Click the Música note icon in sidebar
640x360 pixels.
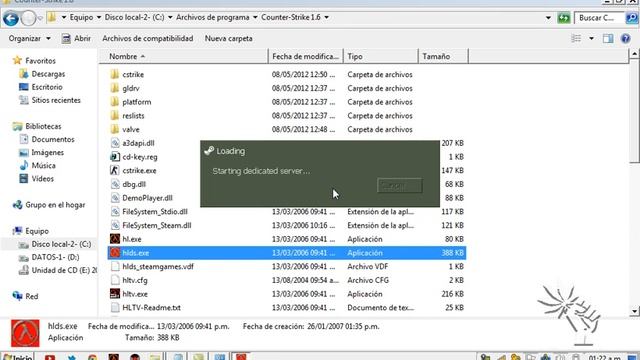24,165
